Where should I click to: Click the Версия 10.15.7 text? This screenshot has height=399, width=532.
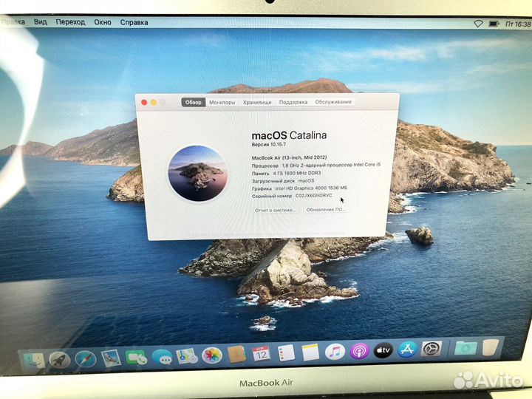(x=269, y=145)
